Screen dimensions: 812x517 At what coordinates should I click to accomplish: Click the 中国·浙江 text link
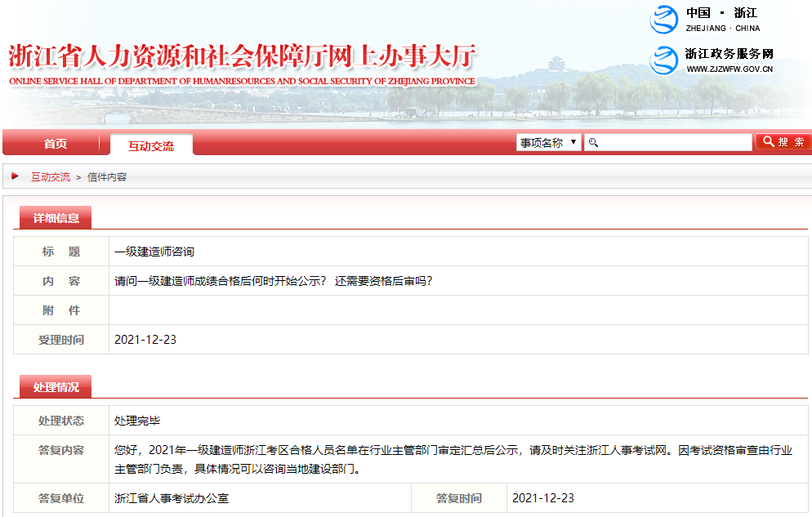coord(722,13)
